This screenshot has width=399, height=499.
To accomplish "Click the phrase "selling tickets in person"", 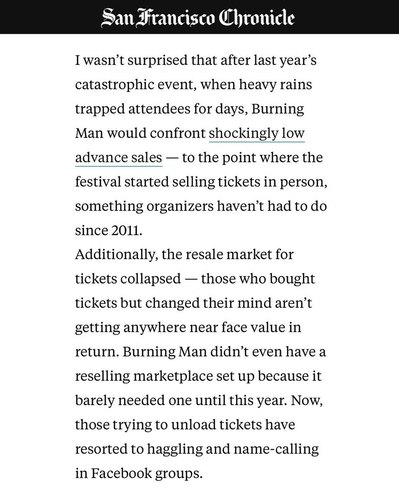I will click(x=249, y=182).
